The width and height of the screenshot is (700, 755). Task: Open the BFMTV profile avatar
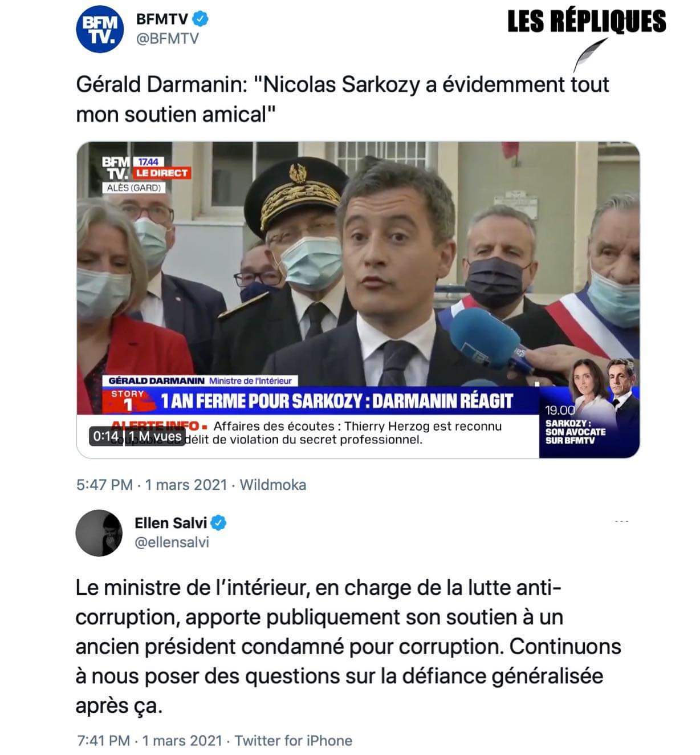100,30
